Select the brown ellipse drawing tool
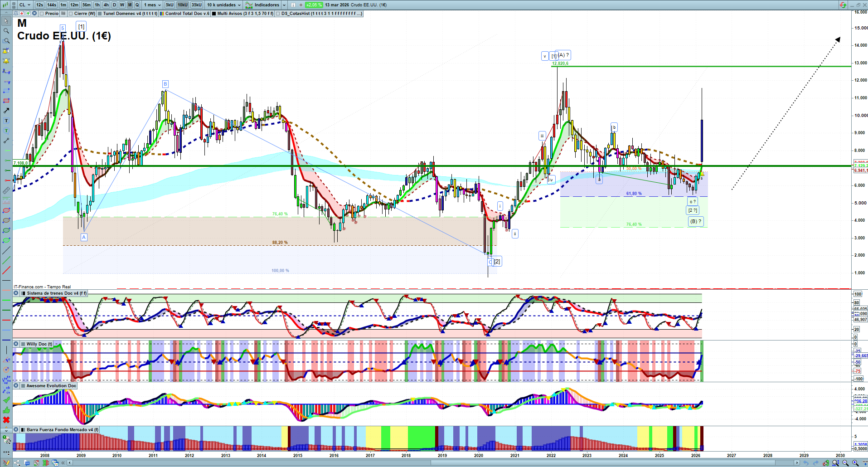 6,220
